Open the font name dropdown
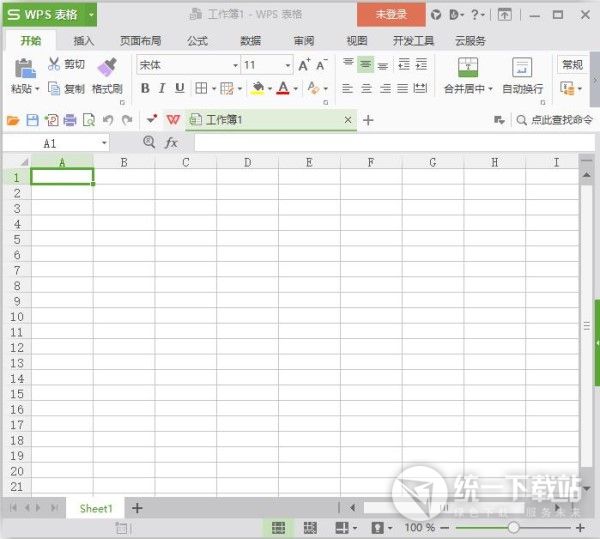Image resolution: width=600 pixels, height=539 pixels. [235, 65]
